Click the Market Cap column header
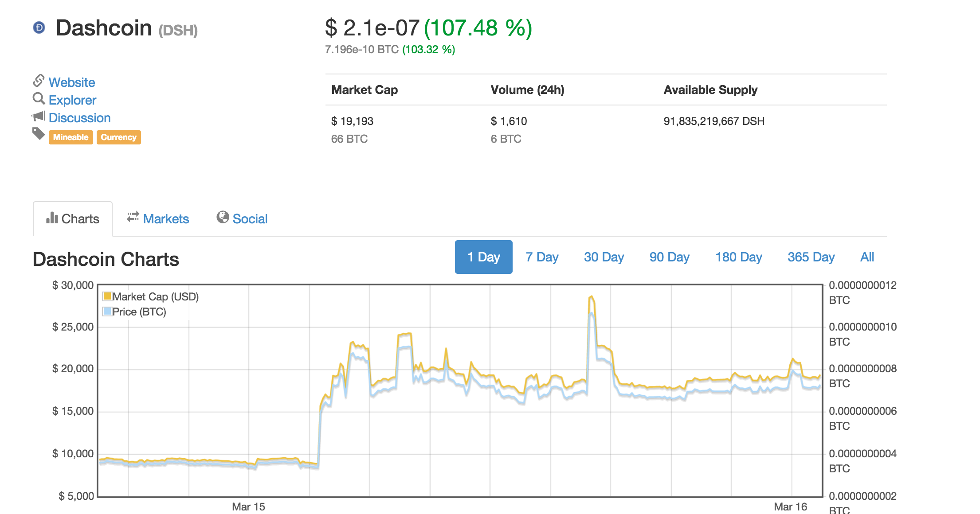This screenshot has height=514, width=980. pos(365,90)
